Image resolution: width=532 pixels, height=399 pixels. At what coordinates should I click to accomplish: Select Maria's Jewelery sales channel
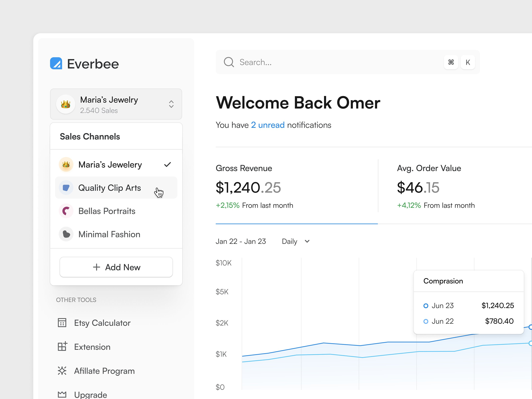click(x=116, y=165)
